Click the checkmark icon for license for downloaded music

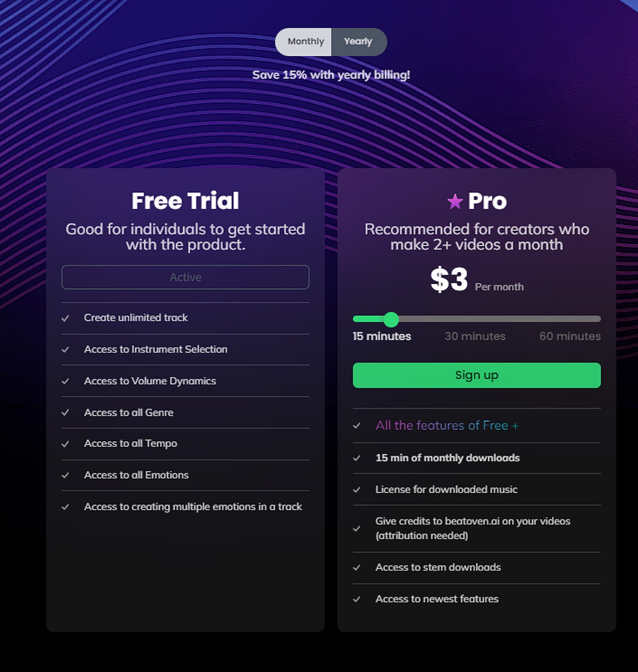pyautogui.click(x=357, y=490)
